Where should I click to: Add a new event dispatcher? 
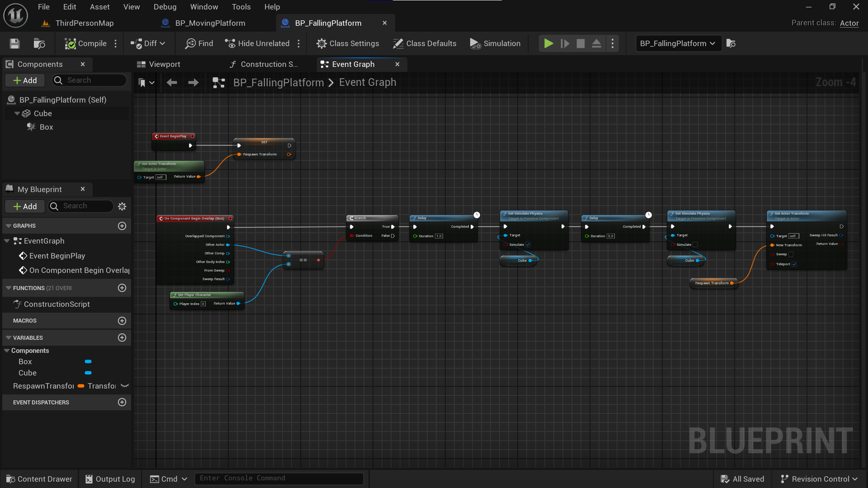click(x=122, y=402)
